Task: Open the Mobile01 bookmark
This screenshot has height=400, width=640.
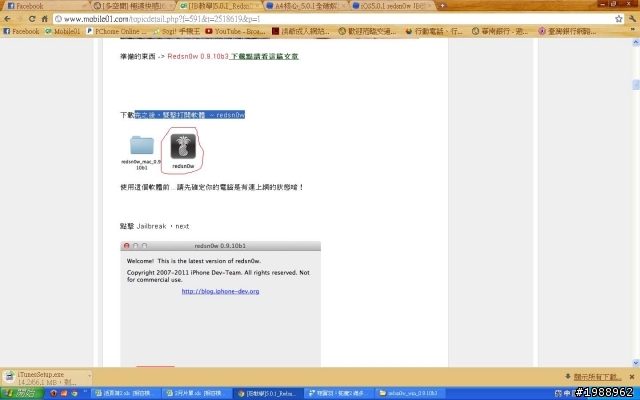Action: [62, 31]
